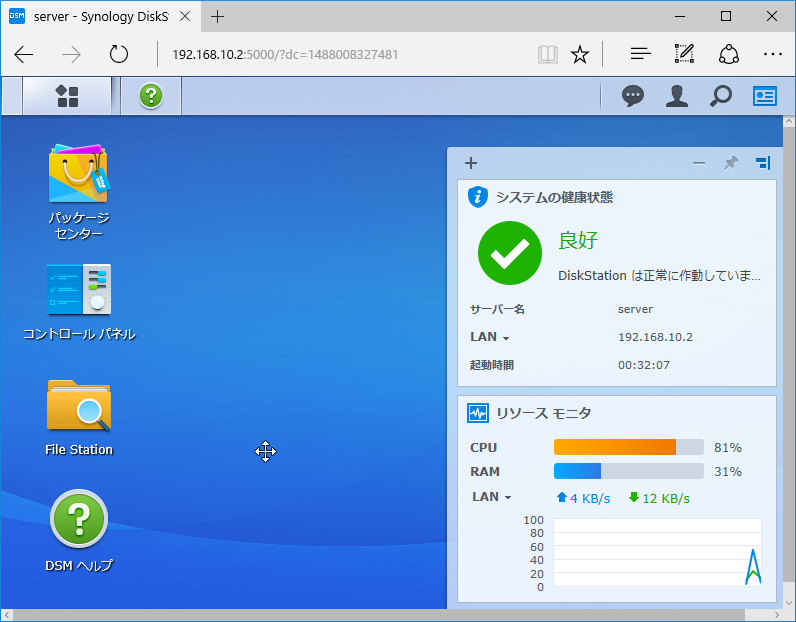Click the CPU usage bar

628,447
